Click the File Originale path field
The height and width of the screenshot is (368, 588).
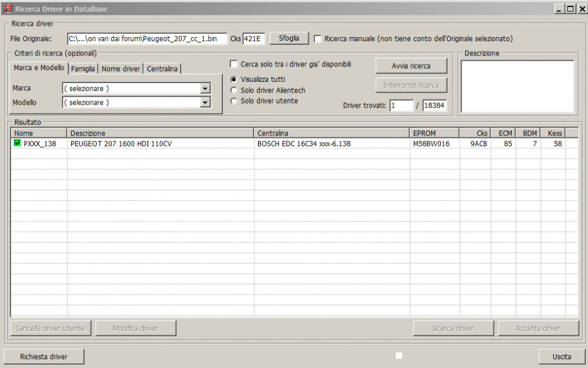[146, 39]
